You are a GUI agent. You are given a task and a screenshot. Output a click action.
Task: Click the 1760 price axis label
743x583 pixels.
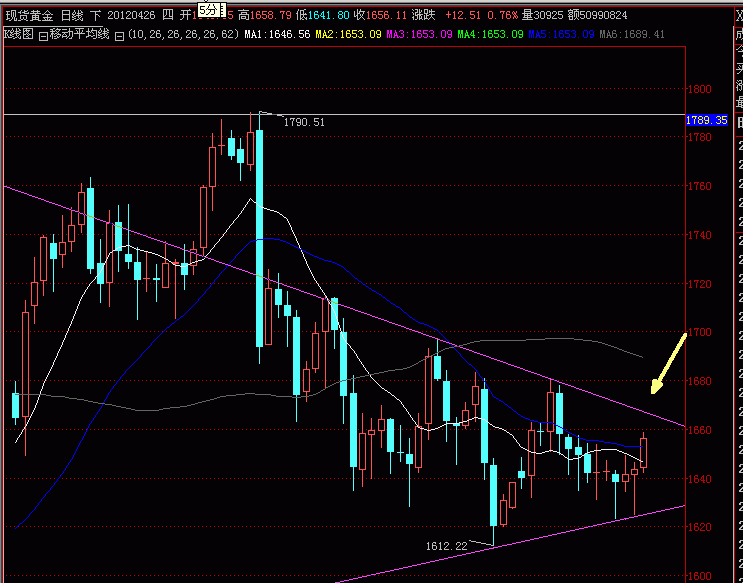click(x=699, y=186)
